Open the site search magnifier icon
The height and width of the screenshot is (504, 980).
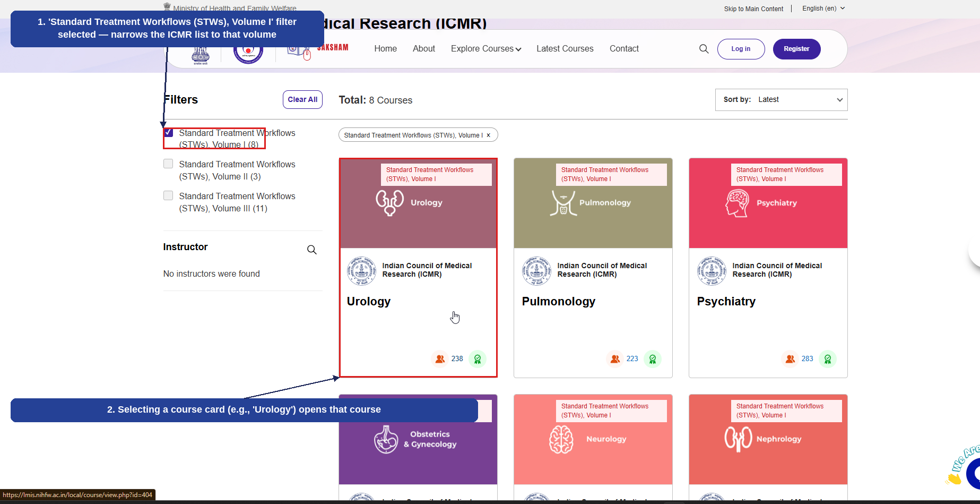tap(704, 49)
